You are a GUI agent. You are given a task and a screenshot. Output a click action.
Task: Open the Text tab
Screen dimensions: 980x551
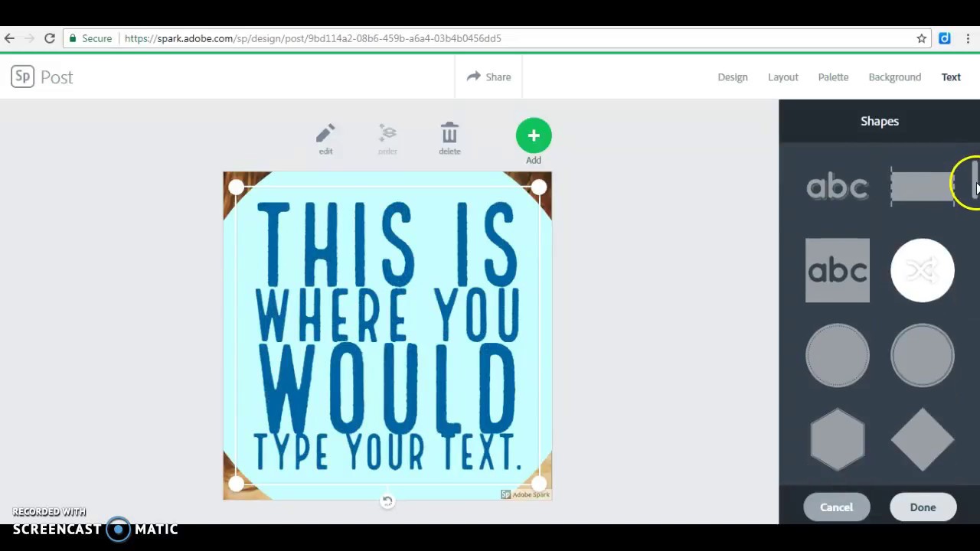(x=951, y=77)
